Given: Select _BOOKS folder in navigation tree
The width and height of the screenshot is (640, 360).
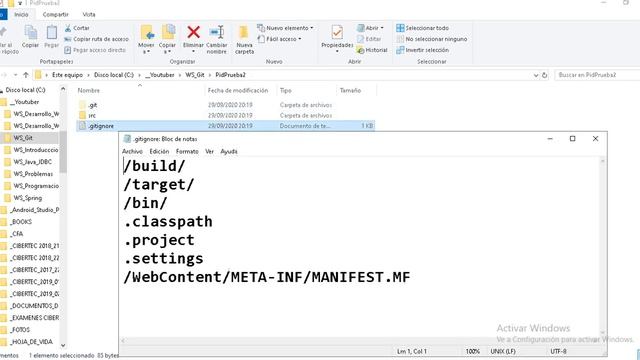Looking at the screenshot, I should pos(21,222).
